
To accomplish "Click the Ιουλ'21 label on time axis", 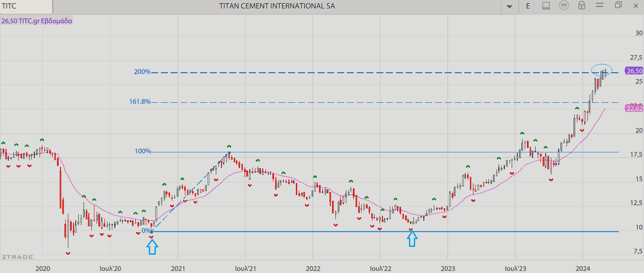I will coord(245,269).
